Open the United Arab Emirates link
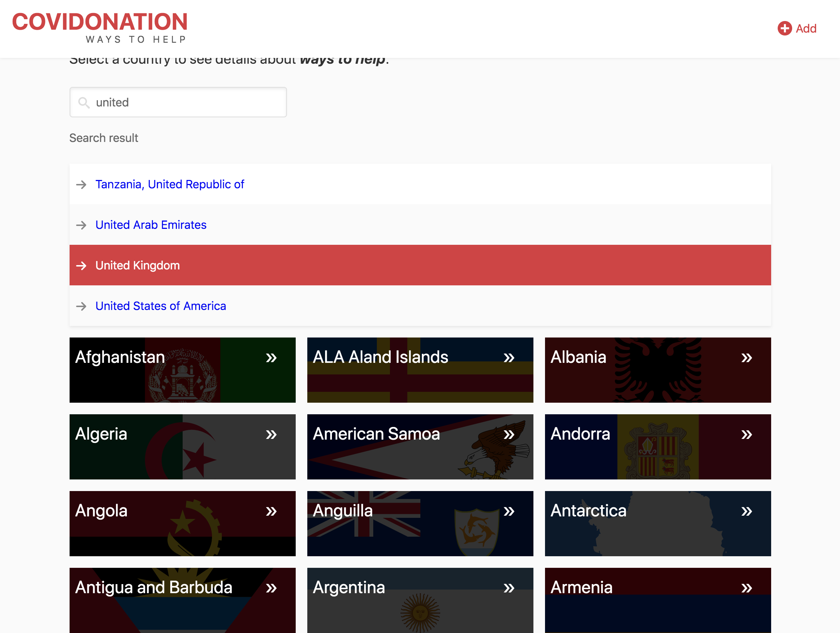 coord(151,225)
